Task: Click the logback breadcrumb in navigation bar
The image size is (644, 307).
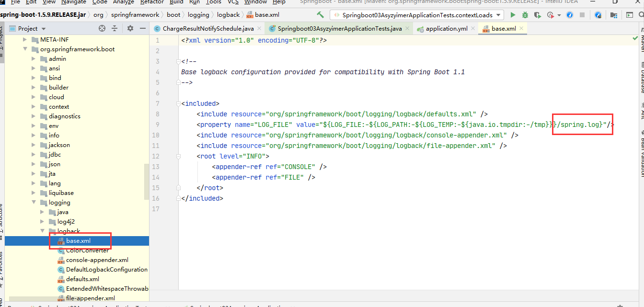Action: pyautogui.click(x=229, y=15)
